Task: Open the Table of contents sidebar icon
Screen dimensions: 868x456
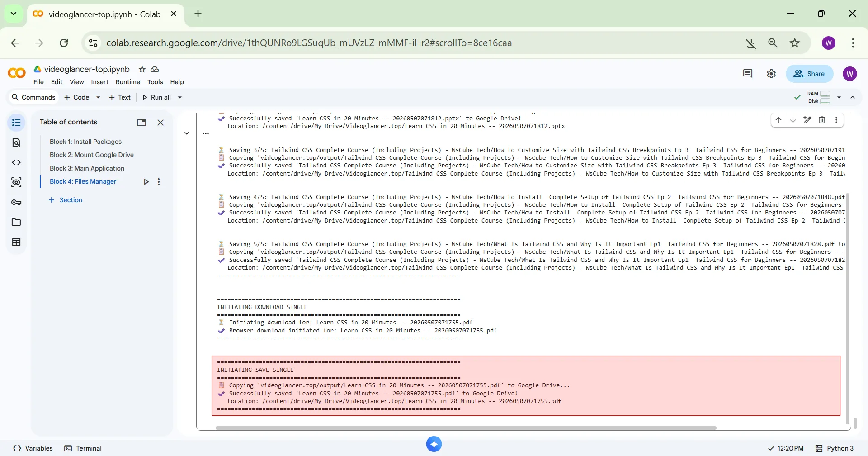Action: (x=16, y=123)
